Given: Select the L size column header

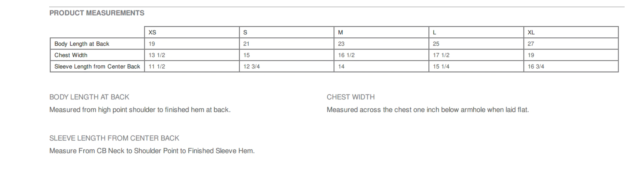Looking at the screenshot, I should pos(476,32).
